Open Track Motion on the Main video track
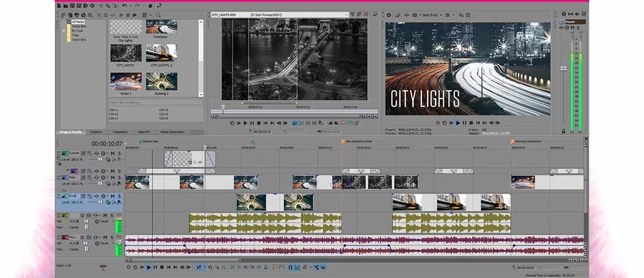The image size is (644, 278). [89, 177]
